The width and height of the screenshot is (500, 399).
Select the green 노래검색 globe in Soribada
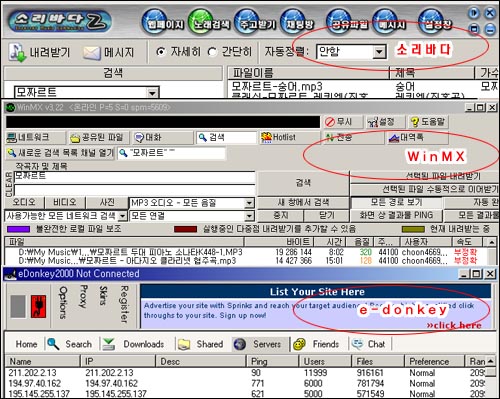tap(210, 22)
